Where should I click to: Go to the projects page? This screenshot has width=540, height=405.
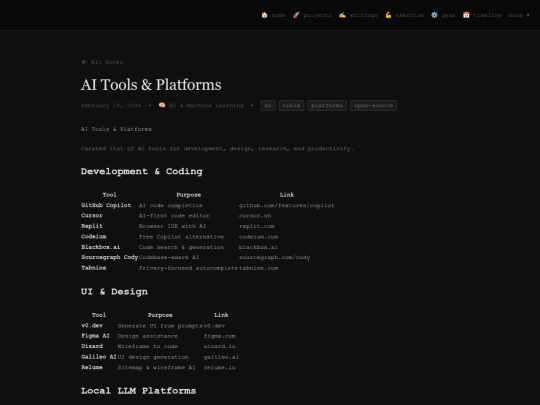click(317, 15)
